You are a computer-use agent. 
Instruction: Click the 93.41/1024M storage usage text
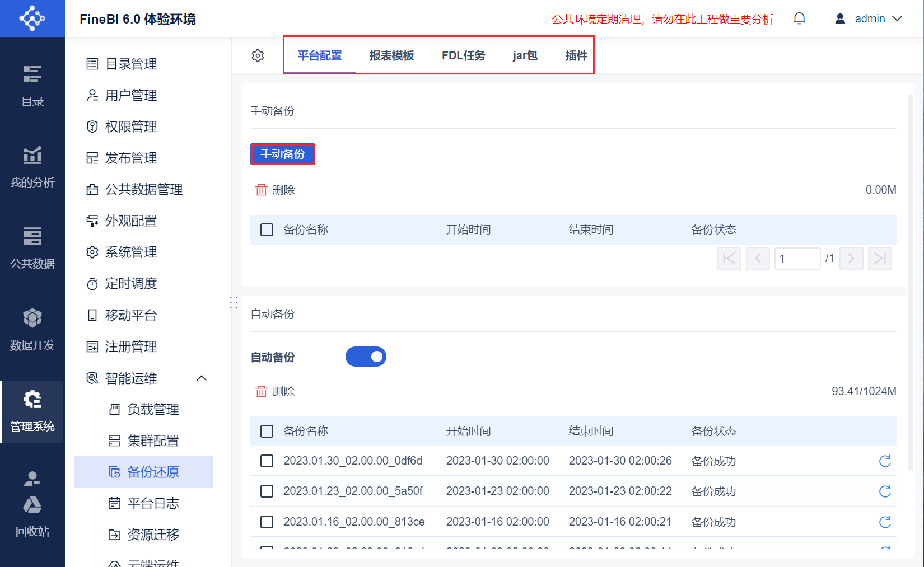[864, 391]
